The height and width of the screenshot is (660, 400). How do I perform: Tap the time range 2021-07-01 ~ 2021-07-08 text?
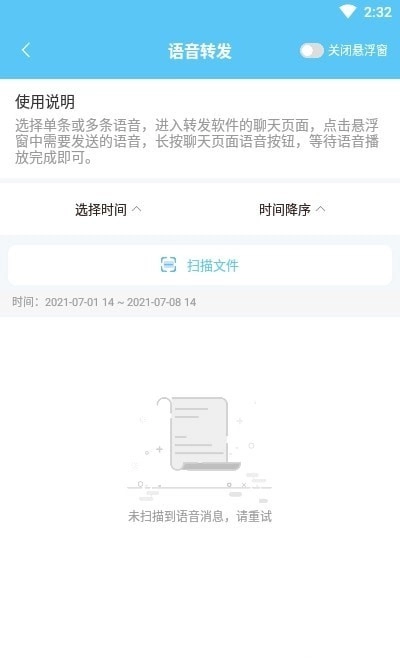tap(120, 302)
